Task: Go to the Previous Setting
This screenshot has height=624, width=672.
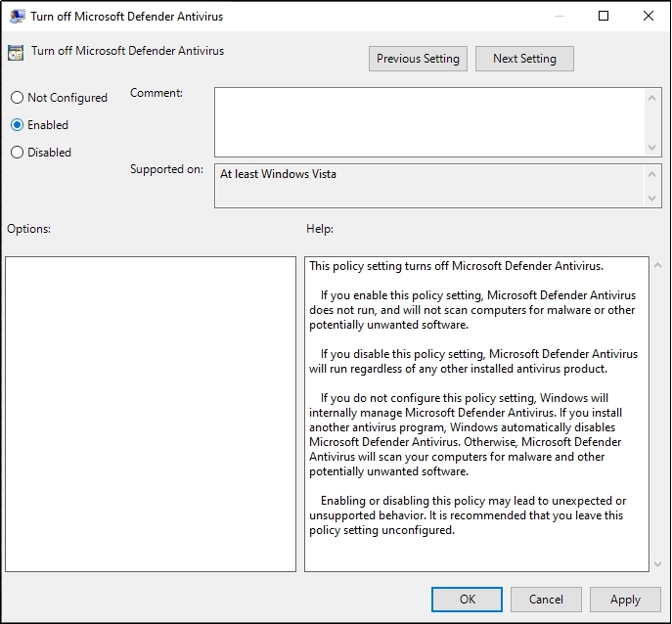Action: click(x=418, y=59)
